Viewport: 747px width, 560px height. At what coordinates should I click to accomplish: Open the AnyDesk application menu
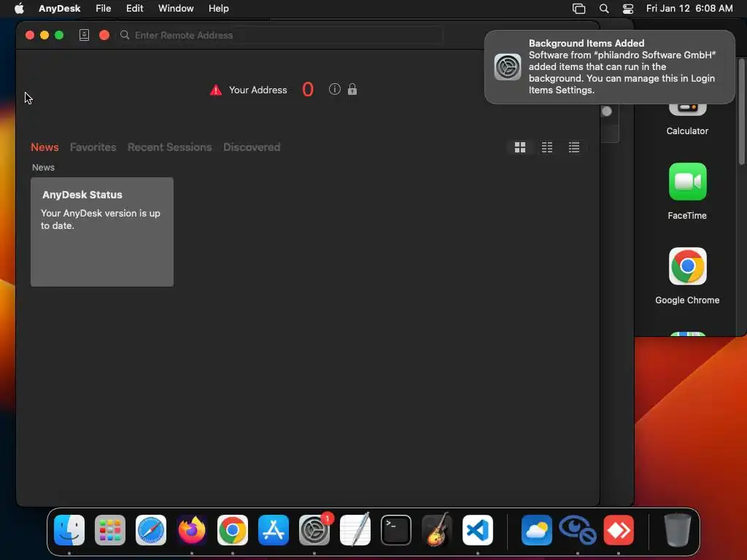point(60,9)
